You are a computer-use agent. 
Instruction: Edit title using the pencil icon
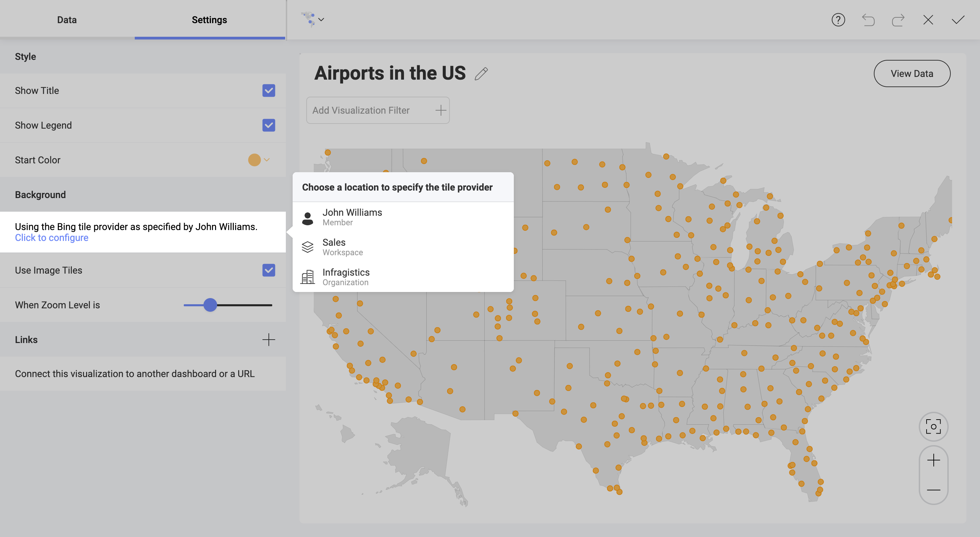[481, 74]
